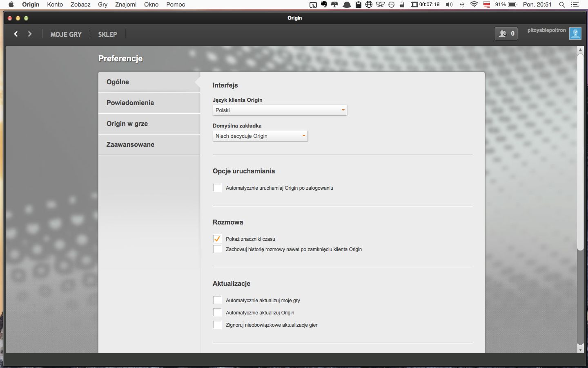The height and width of the screenshot is (368, 588).
Task: Check Zachowuj historię rozmowy checkbox
Action: pyautogui.click(x=217, y=249)
